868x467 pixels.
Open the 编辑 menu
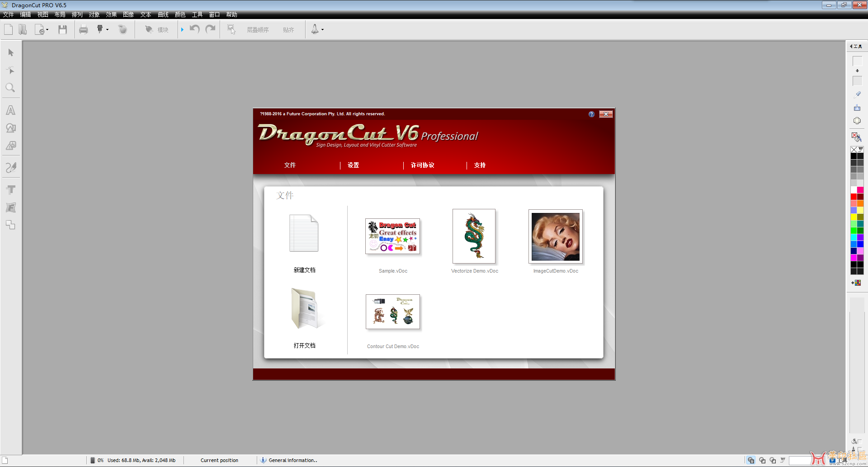[26, 15]
